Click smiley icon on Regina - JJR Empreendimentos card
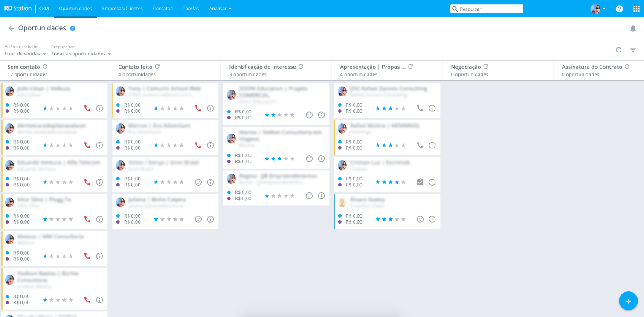644x317 pixels. 309,195
